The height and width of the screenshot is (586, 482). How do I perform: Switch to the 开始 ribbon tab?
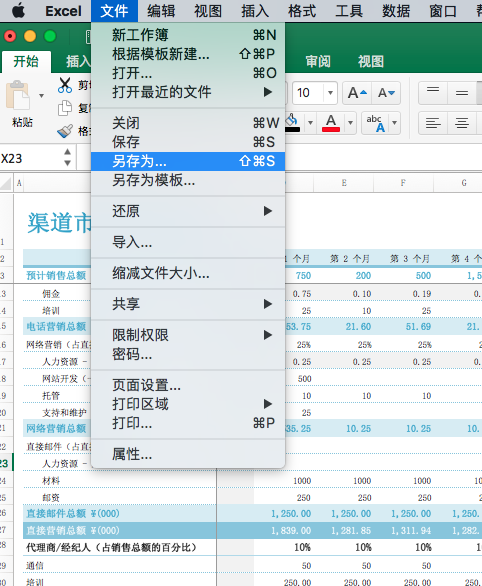coord(26,61)
